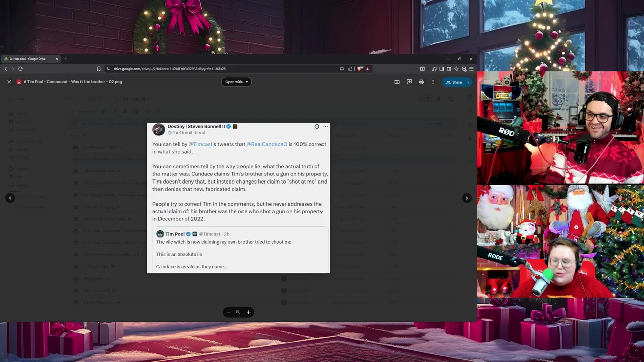Close the image preview with the X icon
Screen dimensions: 644x362
pyautogui.click(x=9, y=82)
